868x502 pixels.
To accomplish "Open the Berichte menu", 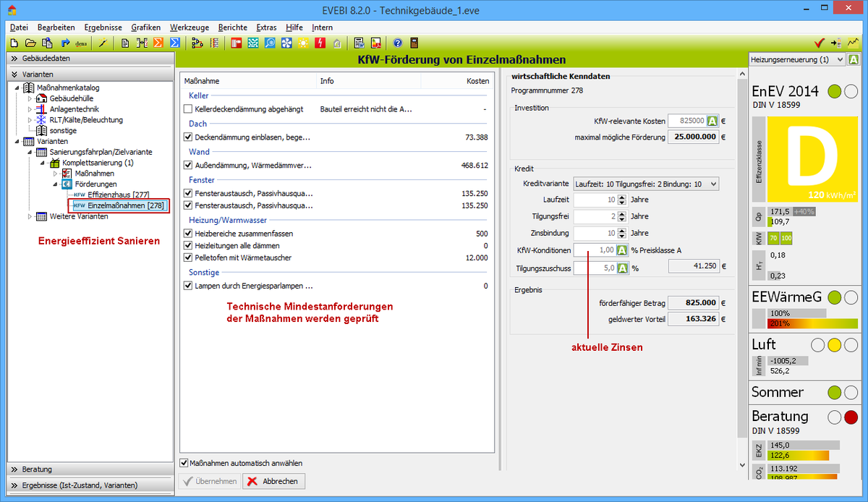I will tap(231, 27).
